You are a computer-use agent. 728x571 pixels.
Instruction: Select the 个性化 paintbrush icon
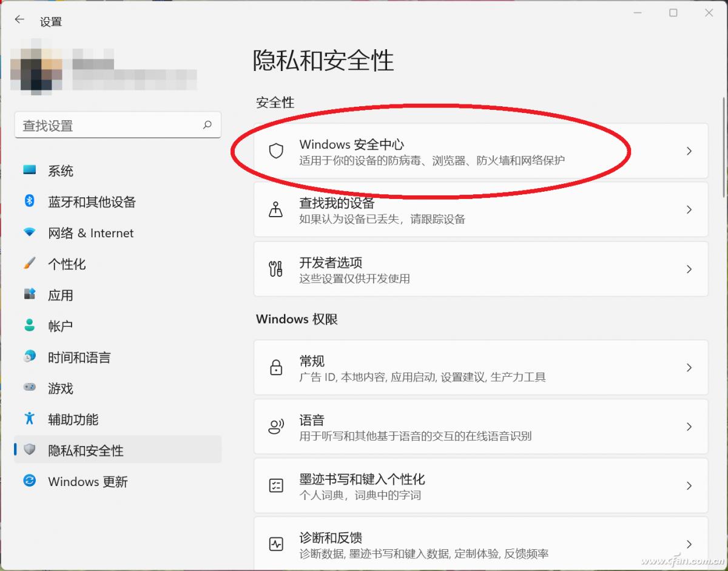pos(29,264)
